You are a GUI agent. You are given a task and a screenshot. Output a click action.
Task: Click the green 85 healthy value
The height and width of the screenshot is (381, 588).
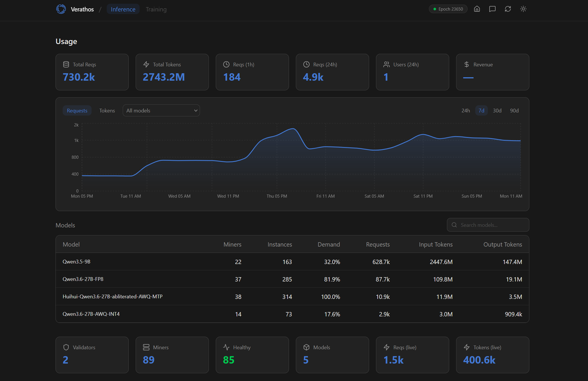[x=229, y=360]
